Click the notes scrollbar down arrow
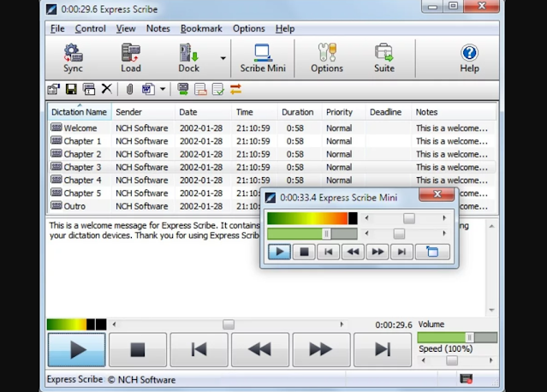This screenshot has height=392, width=547. click(x=491, y=310)
